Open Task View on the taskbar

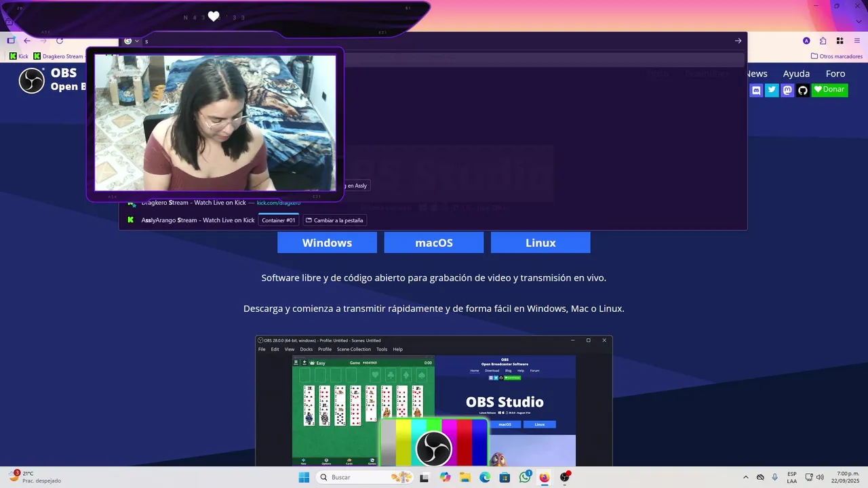point(425,477)
